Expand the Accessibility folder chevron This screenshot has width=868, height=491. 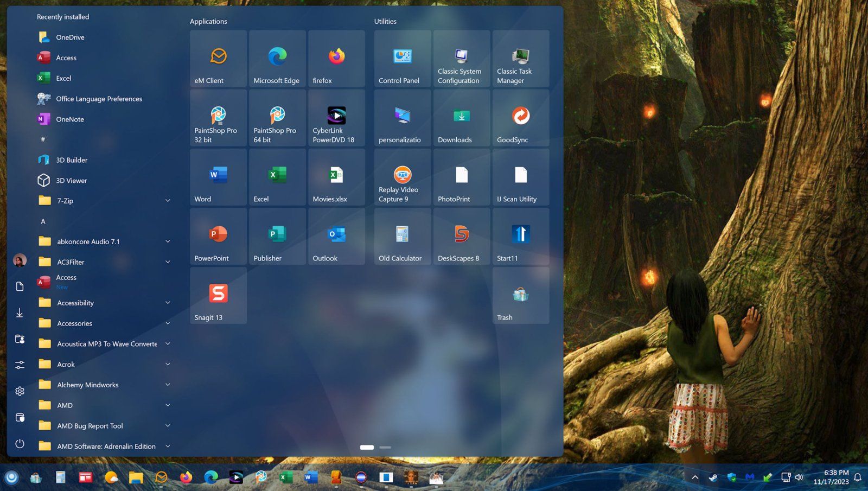pos(168,303)
